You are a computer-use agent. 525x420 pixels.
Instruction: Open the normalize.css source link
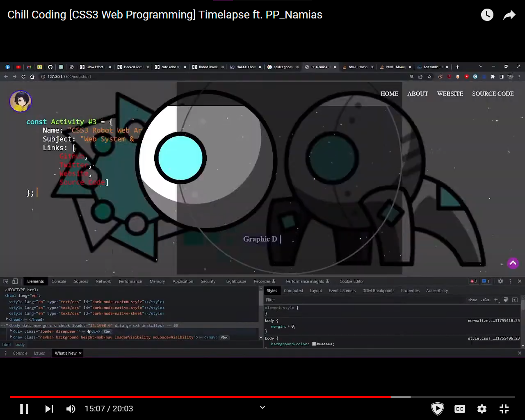pyautogui.click(x=494, y=321)
